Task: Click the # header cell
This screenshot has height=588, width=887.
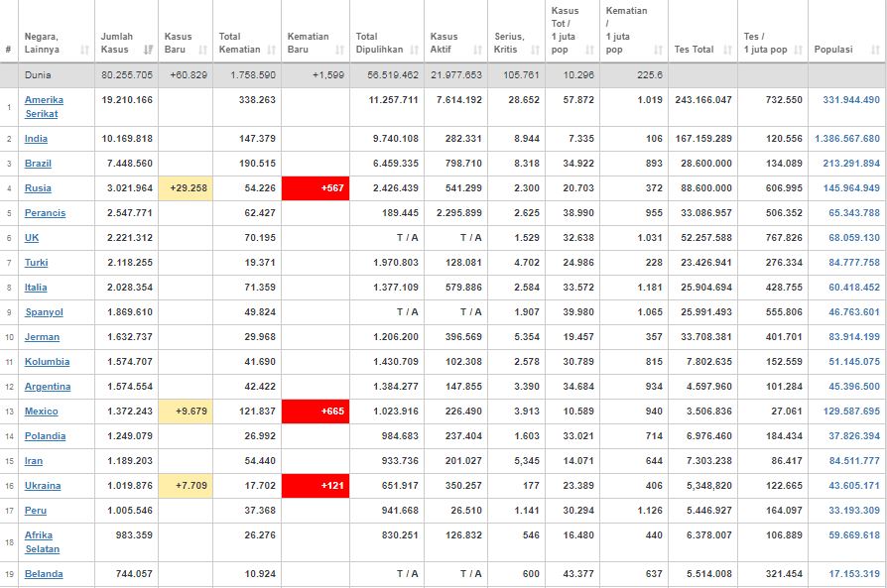Action: [9, 31]
